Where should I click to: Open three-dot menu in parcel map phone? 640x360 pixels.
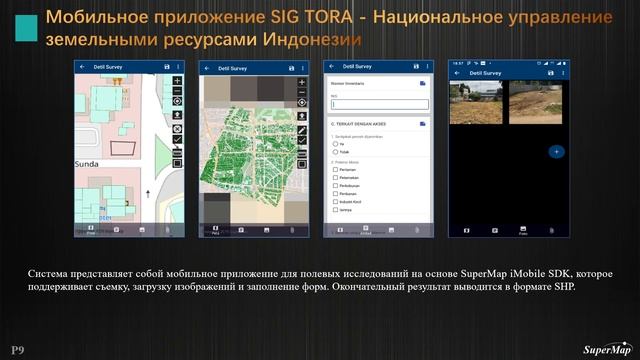[303, 69]
